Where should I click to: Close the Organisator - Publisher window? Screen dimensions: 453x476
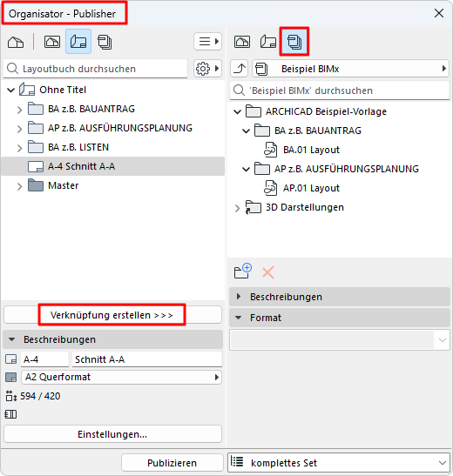coord(439,13)
